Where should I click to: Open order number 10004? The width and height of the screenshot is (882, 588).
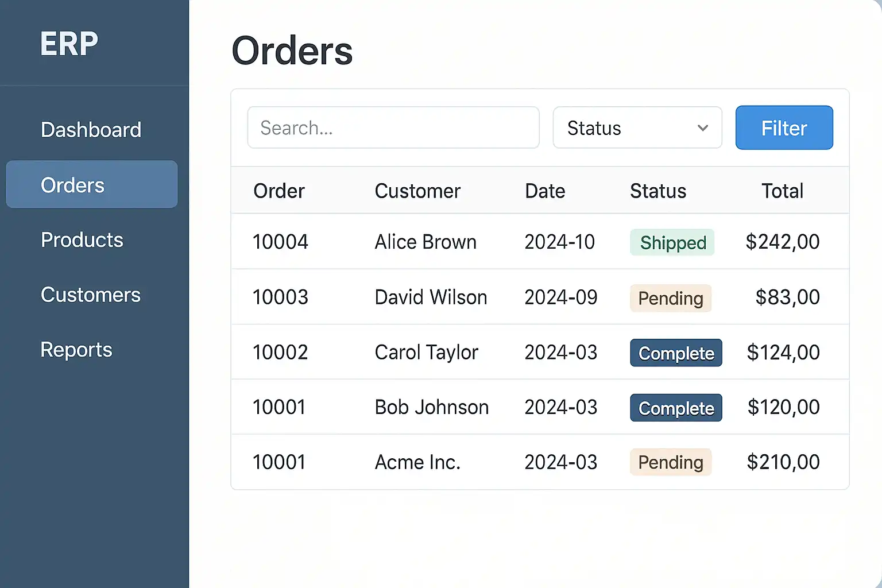click(x=280, y=242)
